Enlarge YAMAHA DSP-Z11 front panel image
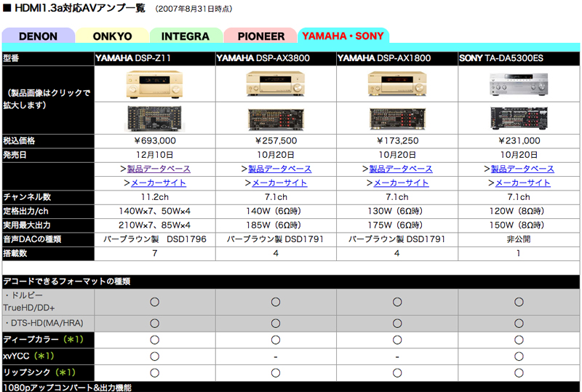 click(154, 84)
